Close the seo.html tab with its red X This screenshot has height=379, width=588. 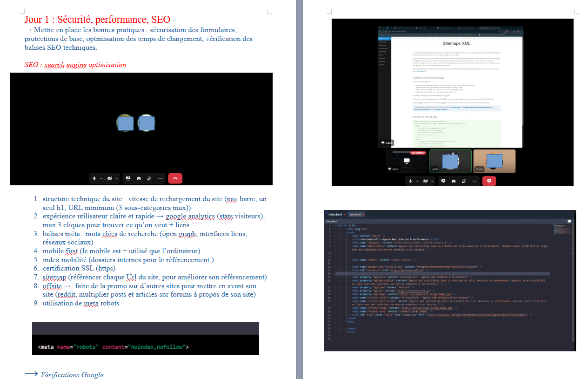point(363,214)
